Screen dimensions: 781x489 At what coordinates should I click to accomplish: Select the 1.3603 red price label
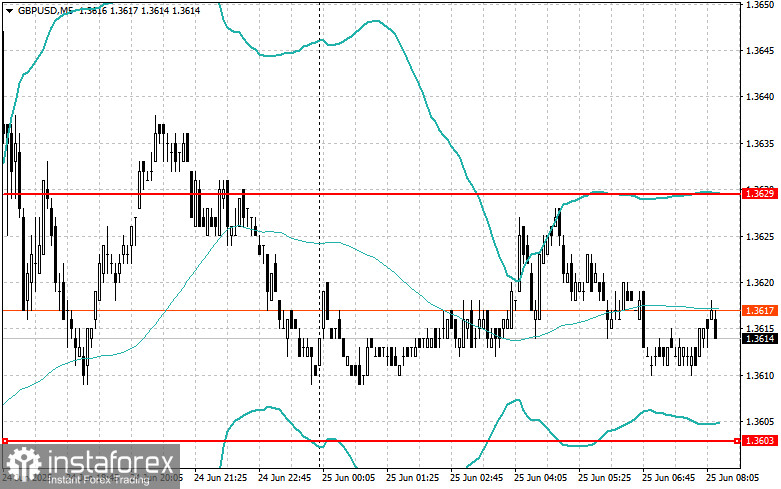760,441
